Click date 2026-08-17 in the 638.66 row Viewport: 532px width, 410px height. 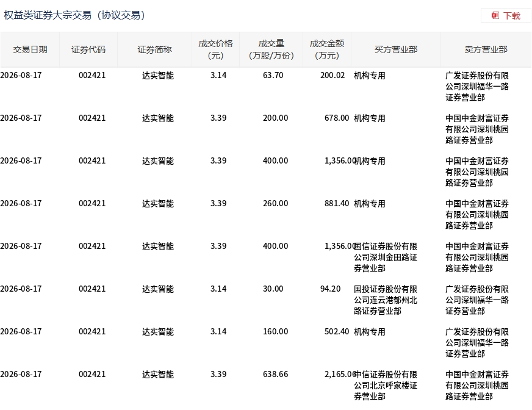tap(21, 375)
